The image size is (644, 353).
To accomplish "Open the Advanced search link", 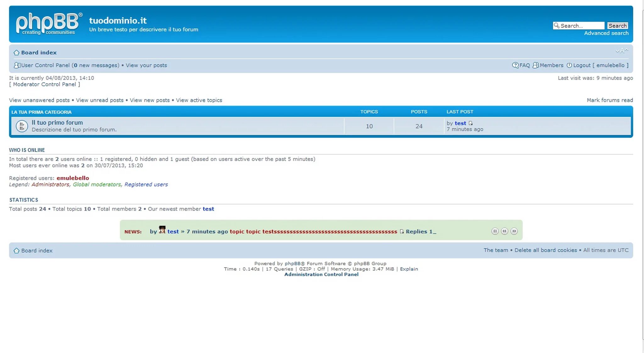I will 606,33.
